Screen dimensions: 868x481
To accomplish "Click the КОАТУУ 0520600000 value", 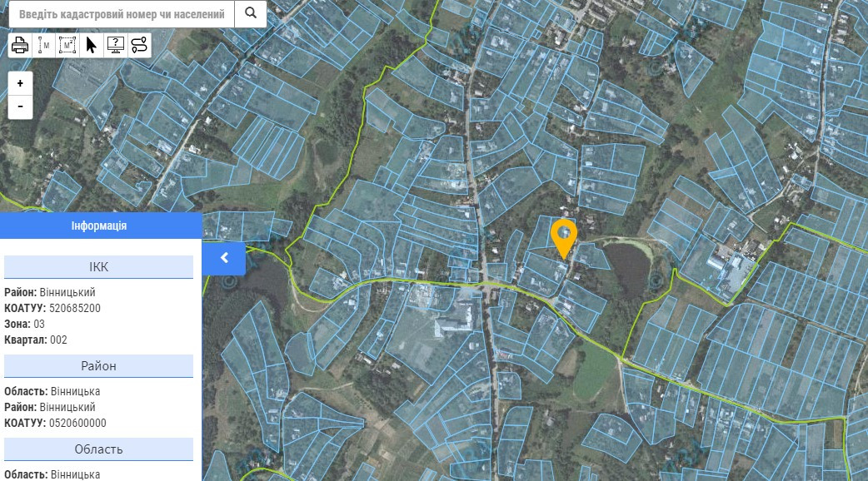I will coord(77,423).
